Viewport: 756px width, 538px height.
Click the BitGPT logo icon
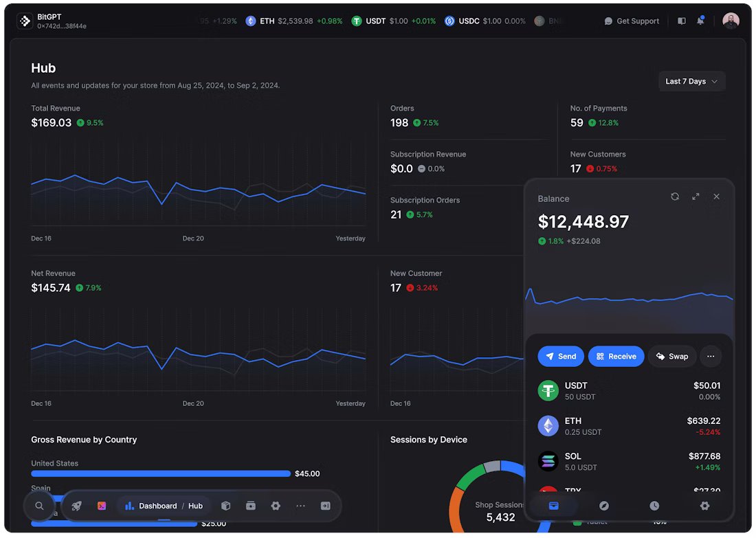pos(25,21)
